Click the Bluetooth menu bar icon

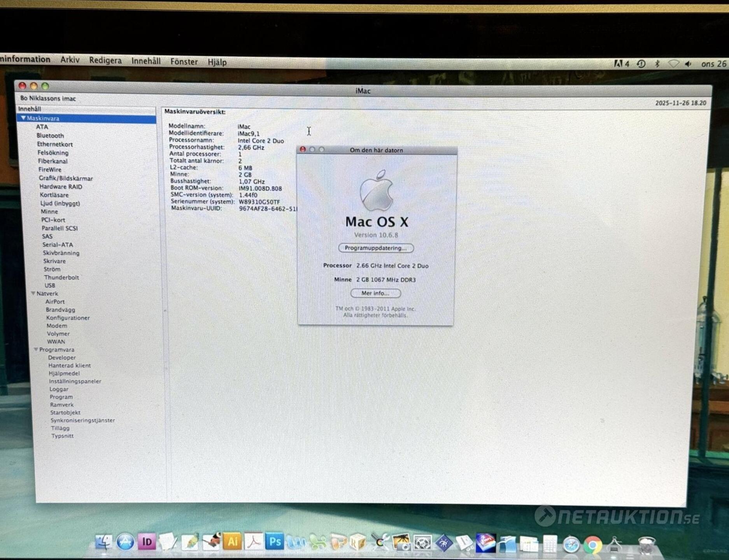[657, 64]
